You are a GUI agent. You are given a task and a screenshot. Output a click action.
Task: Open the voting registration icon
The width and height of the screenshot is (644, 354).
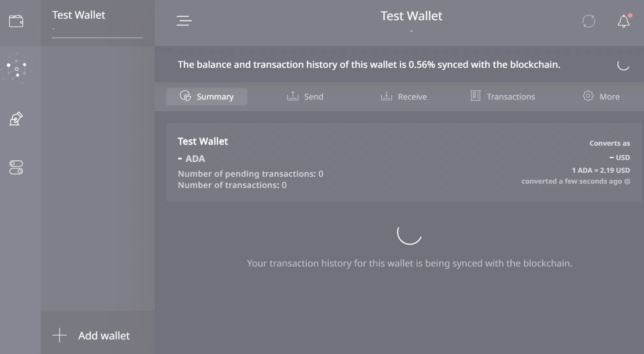click(x=16, y=119)
